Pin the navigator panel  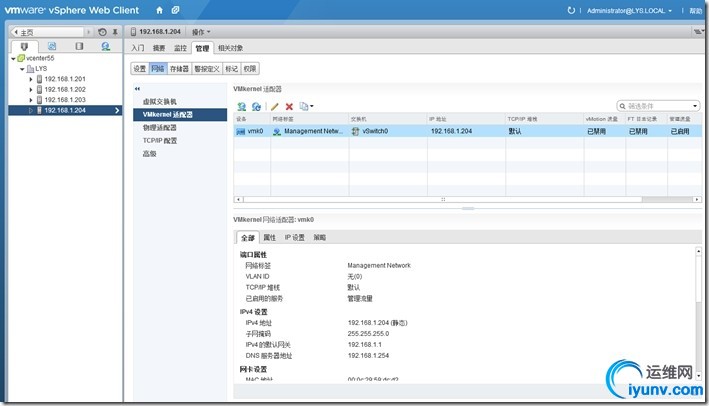click(x=115, y=32)
